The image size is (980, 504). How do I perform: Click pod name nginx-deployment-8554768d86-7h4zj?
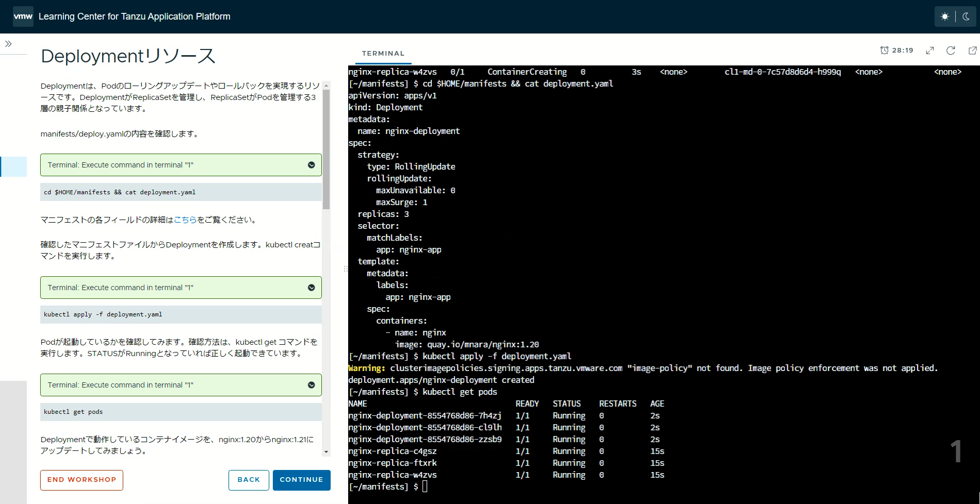pyautogui.click(x=425, y=416)
